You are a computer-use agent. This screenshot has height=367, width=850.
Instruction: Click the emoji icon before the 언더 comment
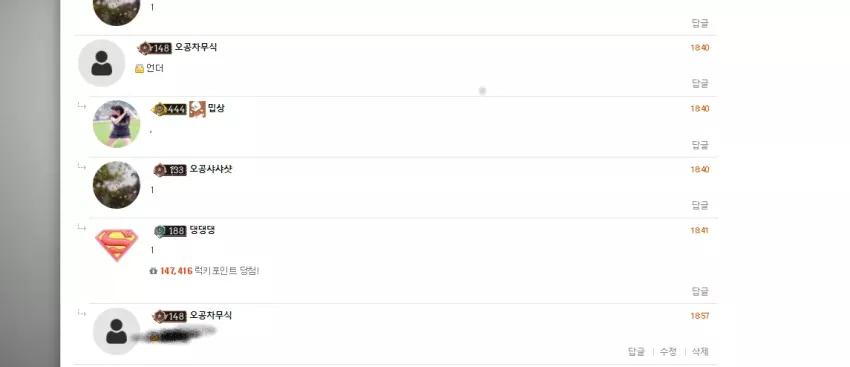[x=139, y=68]
